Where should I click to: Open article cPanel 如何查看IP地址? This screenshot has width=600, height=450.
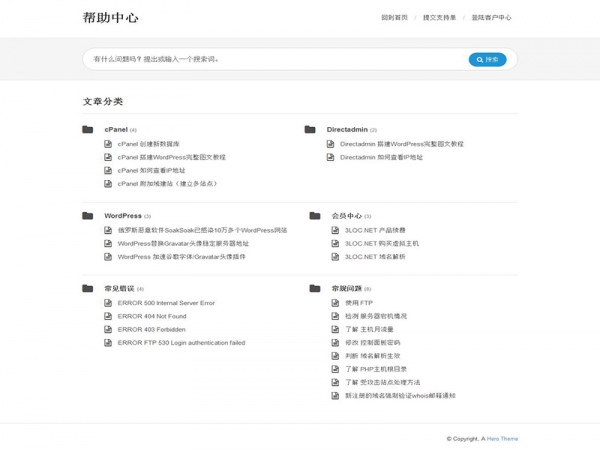[152, 170]
